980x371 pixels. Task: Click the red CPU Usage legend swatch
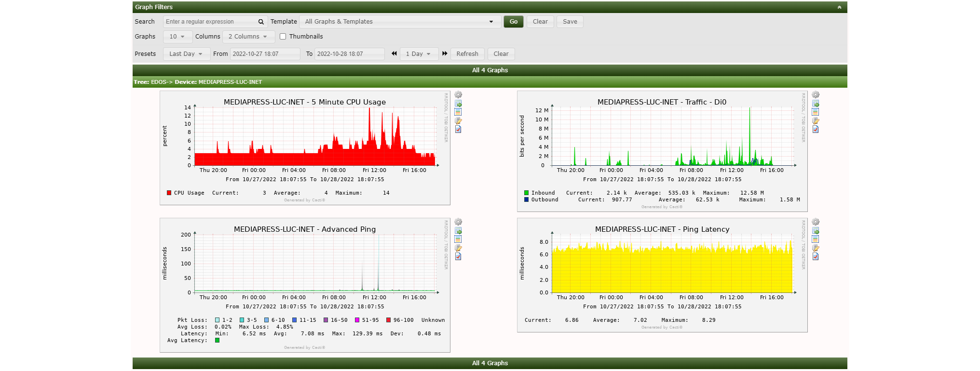click(x=169, y=193)
